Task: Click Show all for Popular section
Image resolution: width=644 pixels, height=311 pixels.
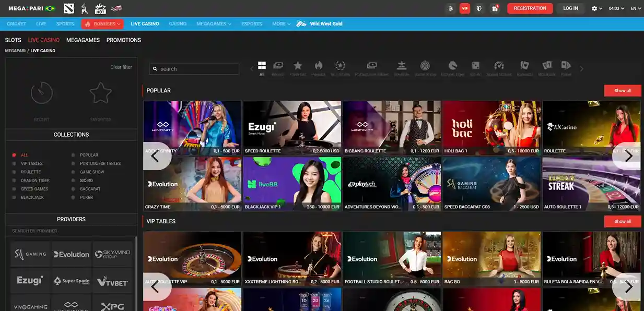Action: [622, 91]
